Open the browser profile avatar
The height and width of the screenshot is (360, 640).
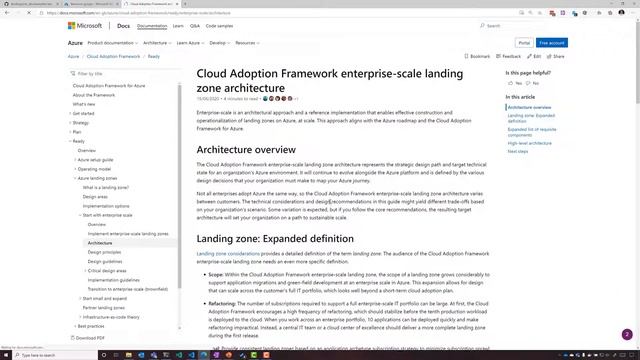click(621, 13)
